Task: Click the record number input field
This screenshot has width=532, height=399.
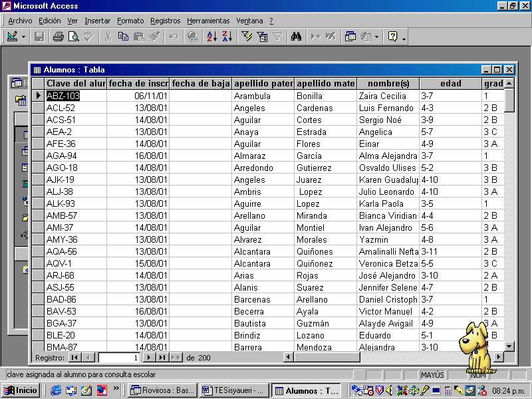Action: tap(118, 358)
